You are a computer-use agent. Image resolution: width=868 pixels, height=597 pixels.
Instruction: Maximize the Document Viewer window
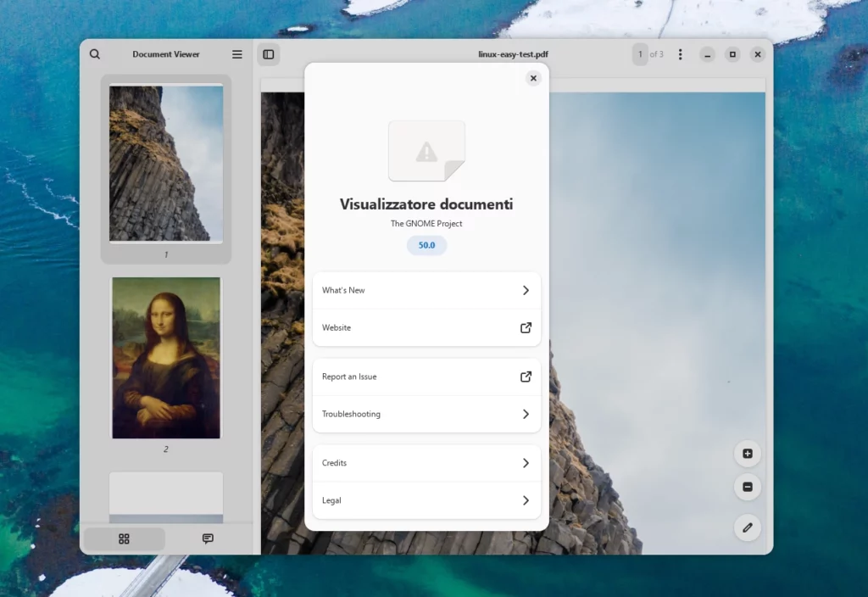(732, 54)
